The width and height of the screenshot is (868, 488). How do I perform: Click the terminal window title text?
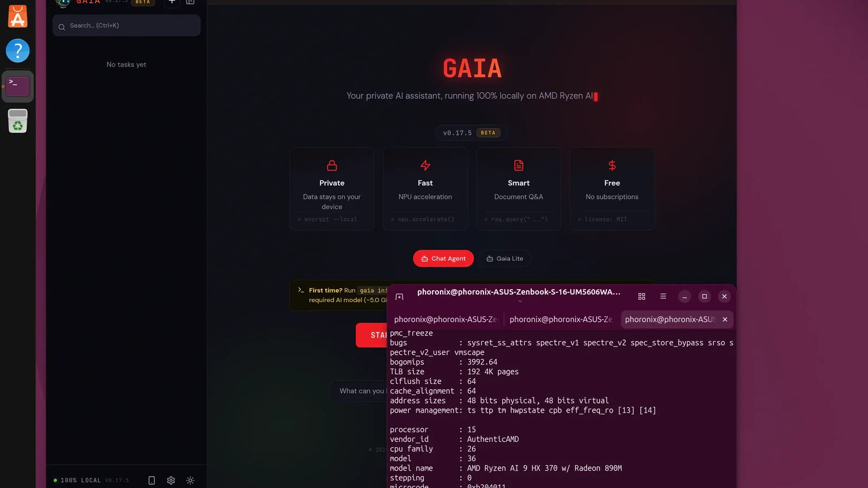(519, 292)
